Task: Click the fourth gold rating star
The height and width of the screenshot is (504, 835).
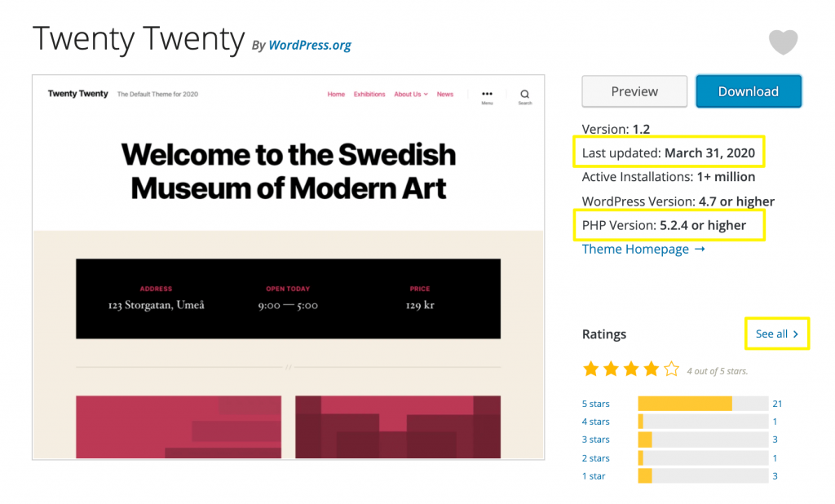Action: point(650,369)
